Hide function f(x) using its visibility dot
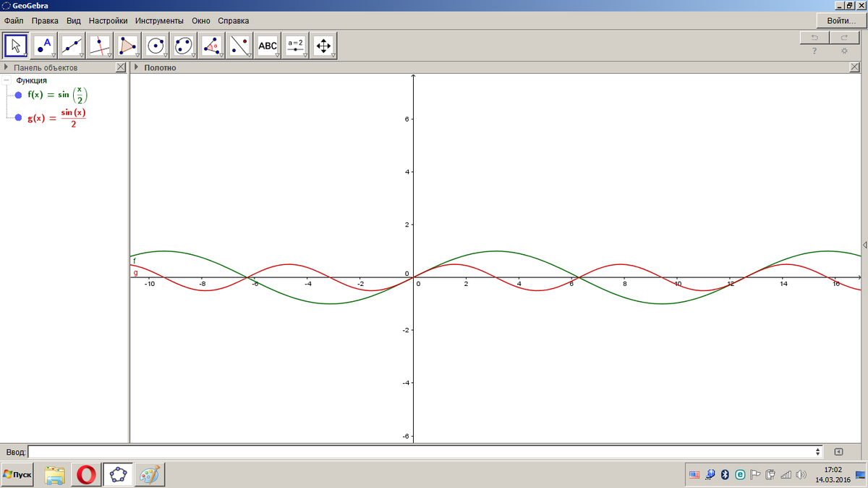 click(18, 95)
